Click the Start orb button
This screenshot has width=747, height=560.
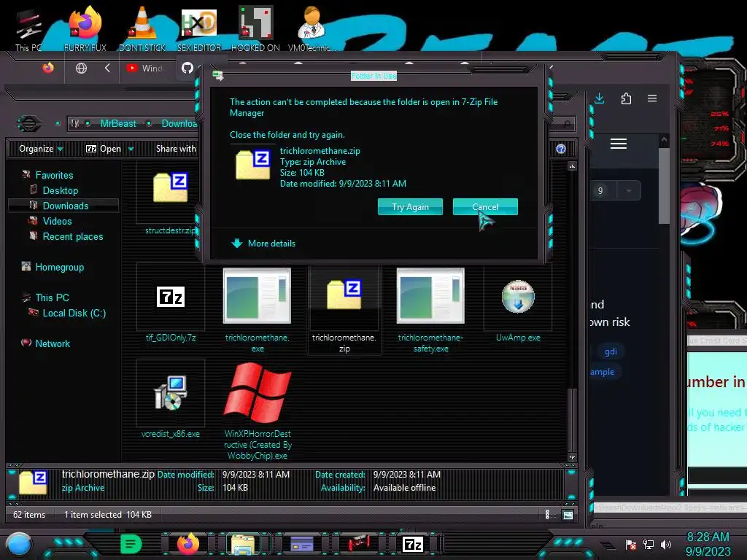(x=19, y=544)
